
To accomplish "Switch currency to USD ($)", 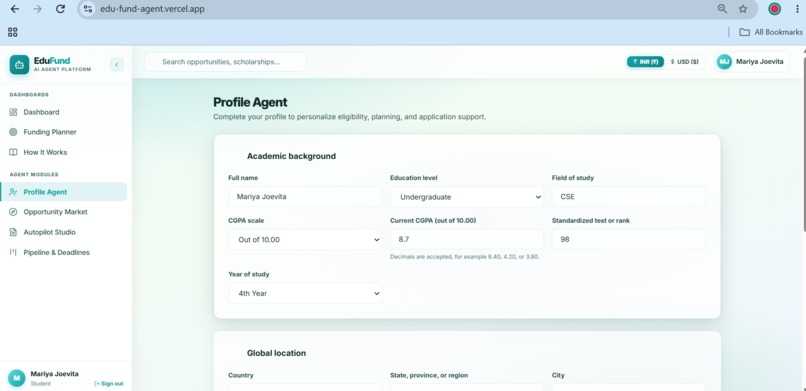I will (684, 62).
